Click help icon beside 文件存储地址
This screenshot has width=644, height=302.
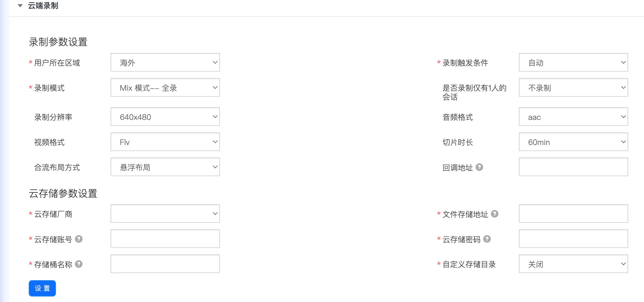click(495, 214)
